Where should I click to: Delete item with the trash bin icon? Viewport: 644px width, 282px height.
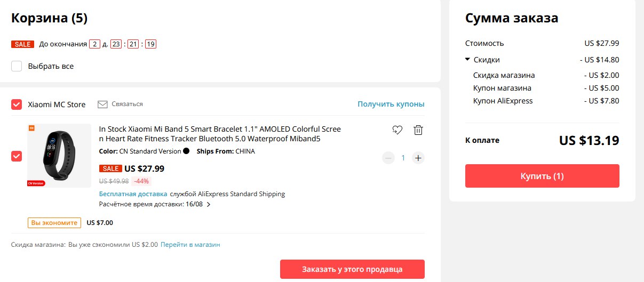(419, 130)
